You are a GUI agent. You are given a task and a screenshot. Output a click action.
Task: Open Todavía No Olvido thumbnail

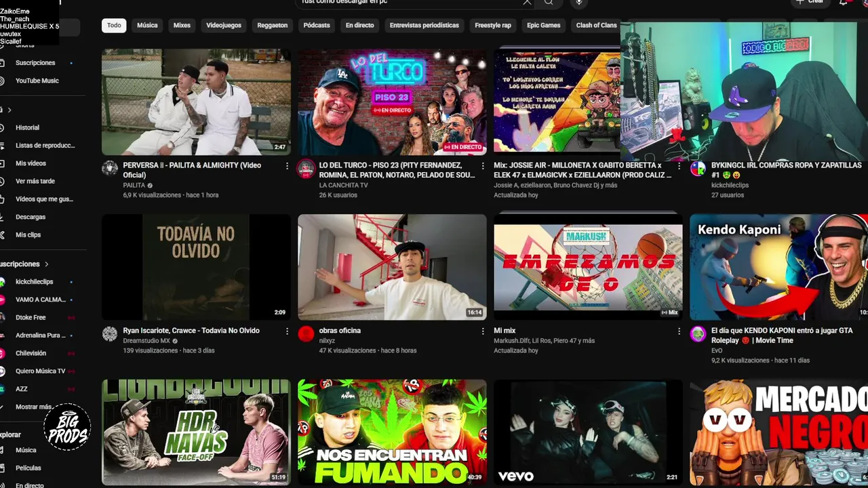click(x=196, y=267)
